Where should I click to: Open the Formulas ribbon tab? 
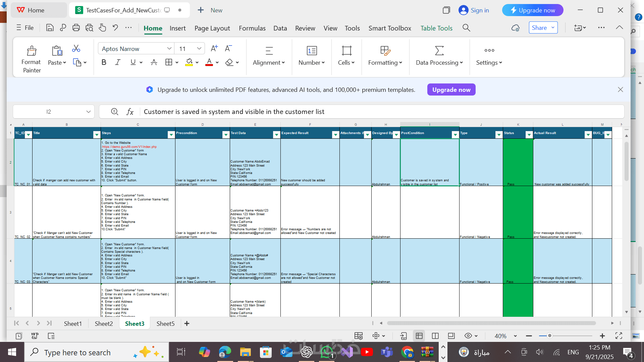click(x=252, y=28)
